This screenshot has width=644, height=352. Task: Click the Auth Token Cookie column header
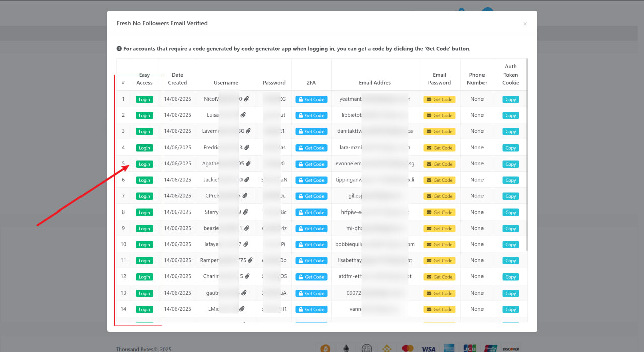coord(511,75)
